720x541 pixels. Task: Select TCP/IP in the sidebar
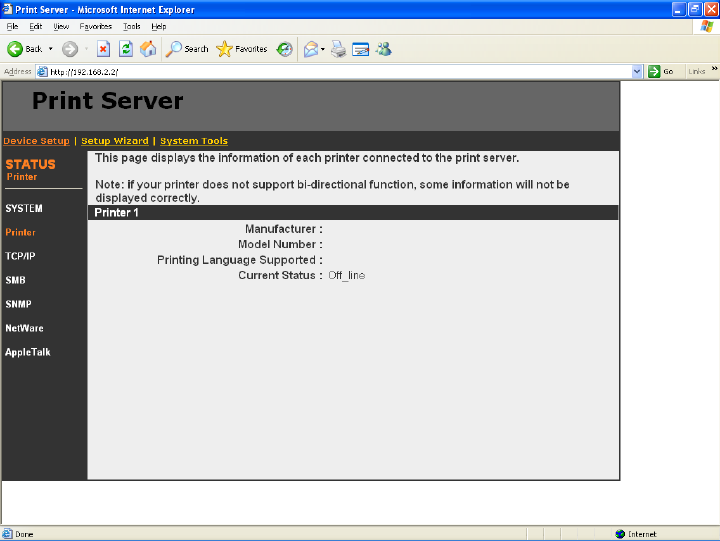tap(20, 256)
